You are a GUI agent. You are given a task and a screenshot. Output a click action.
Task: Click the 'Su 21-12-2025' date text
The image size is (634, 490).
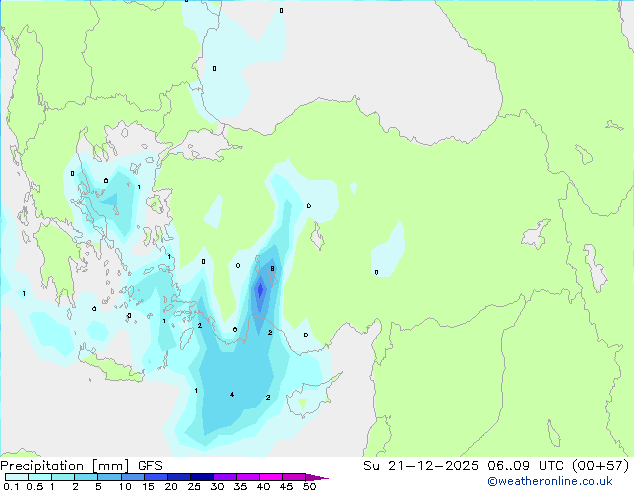pos(421,466)
